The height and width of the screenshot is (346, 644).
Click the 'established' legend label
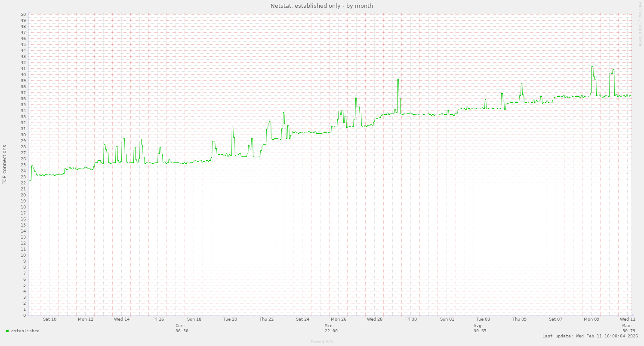[25, 331]
